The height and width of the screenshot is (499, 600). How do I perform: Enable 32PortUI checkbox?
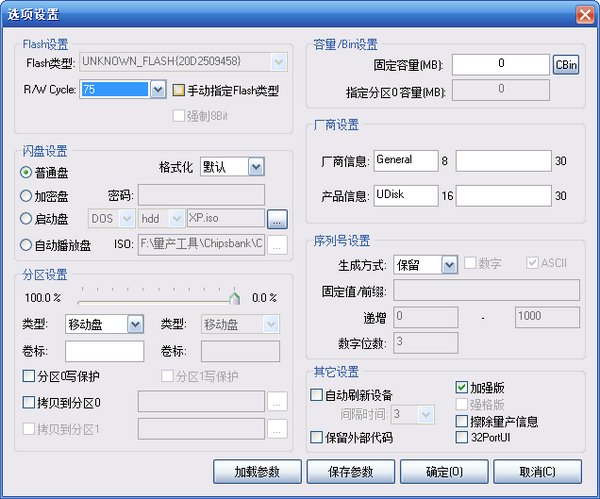tap(462, 437)
